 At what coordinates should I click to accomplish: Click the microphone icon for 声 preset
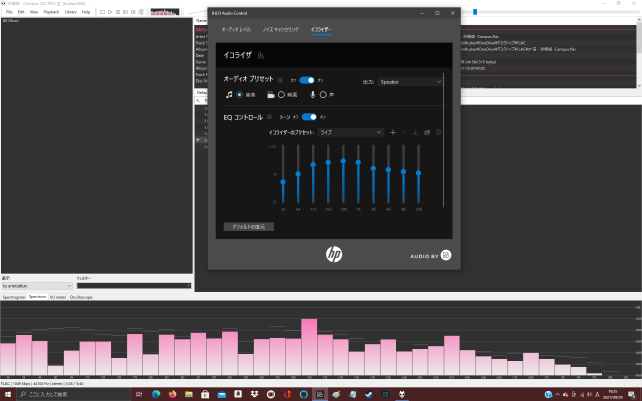[313, 95]
